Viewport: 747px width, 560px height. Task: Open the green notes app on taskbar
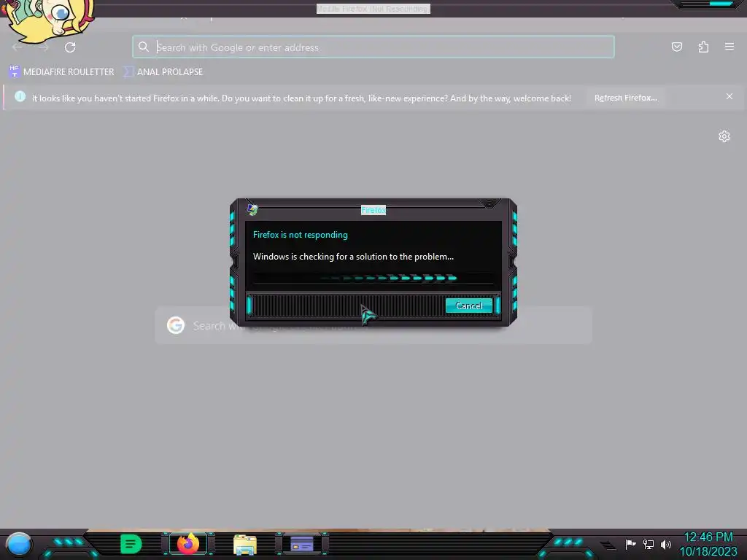[131, 544]
